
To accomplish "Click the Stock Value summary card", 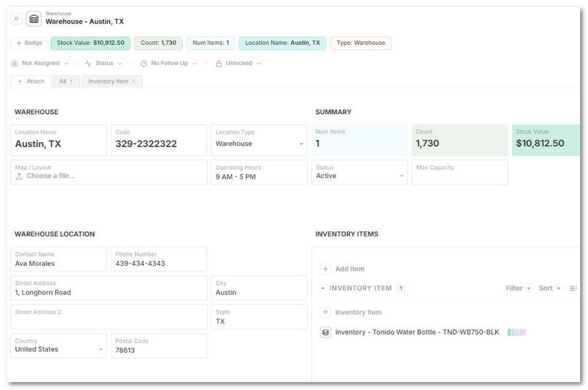I will pyautogui.click(x=546, y=140).
